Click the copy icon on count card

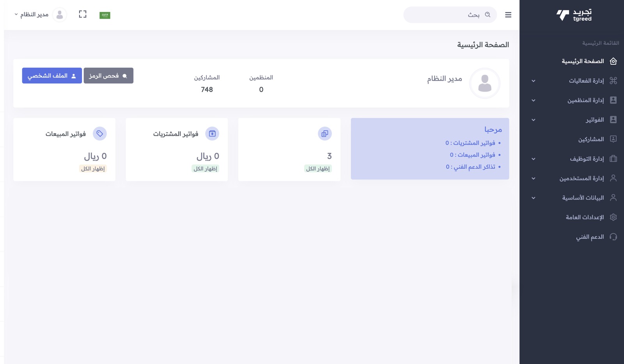[x=325, y=134]
